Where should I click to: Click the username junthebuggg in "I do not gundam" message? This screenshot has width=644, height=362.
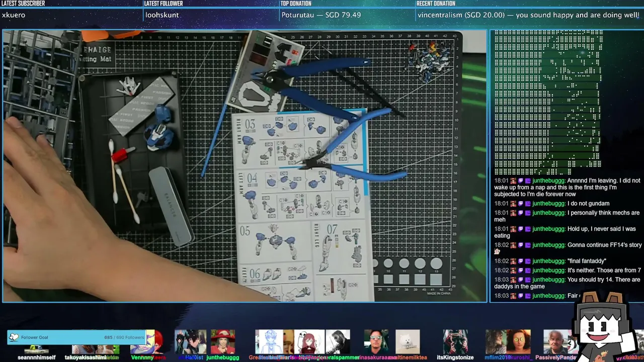point(549,204)
